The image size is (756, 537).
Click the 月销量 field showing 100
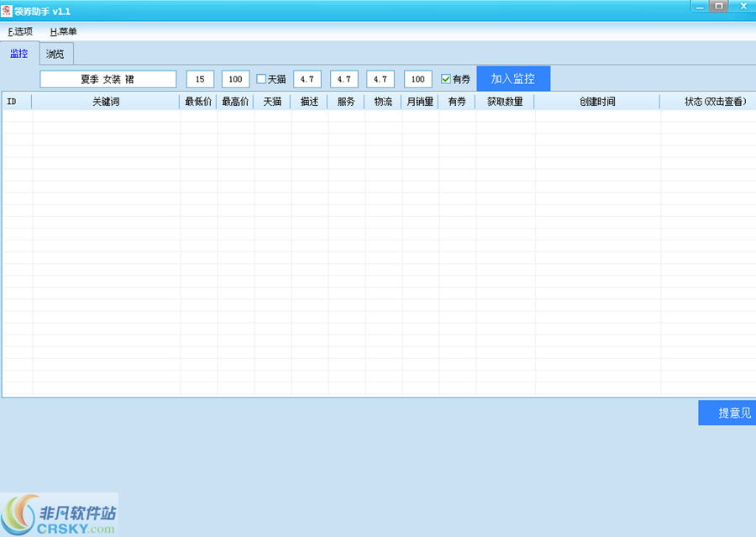point(417,79)
